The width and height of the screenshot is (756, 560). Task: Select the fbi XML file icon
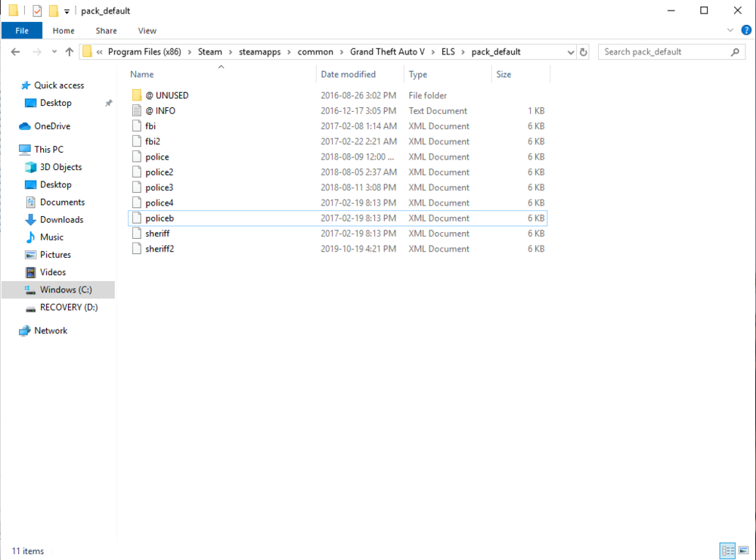click(x=137, y=126)
